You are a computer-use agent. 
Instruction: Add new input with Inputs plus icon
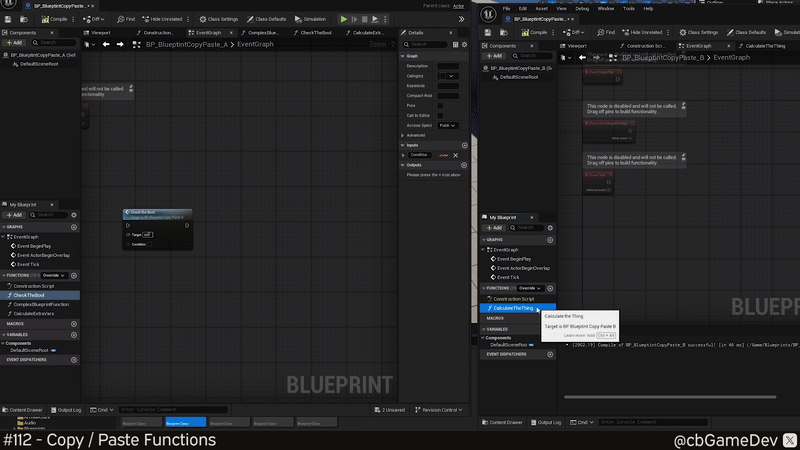[x=464, y=145]
